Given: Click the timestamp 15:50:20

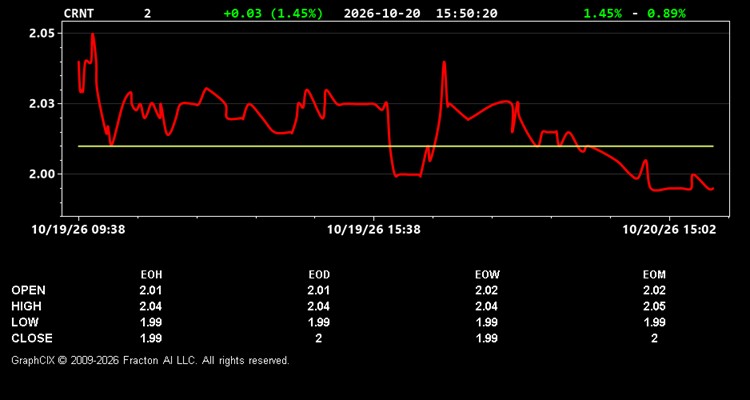Looking at the screenshot, I should coord(466,13).
